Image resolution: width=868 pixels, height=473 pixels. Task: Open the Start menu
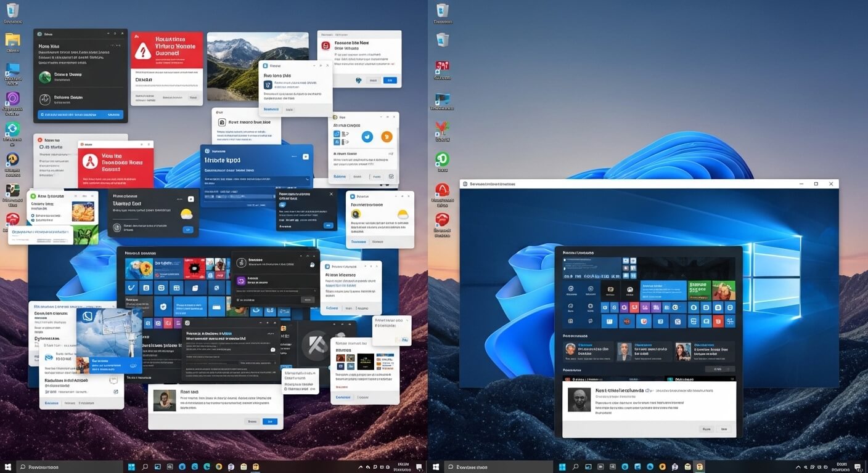pyautogui.click(x=8, y=467)
